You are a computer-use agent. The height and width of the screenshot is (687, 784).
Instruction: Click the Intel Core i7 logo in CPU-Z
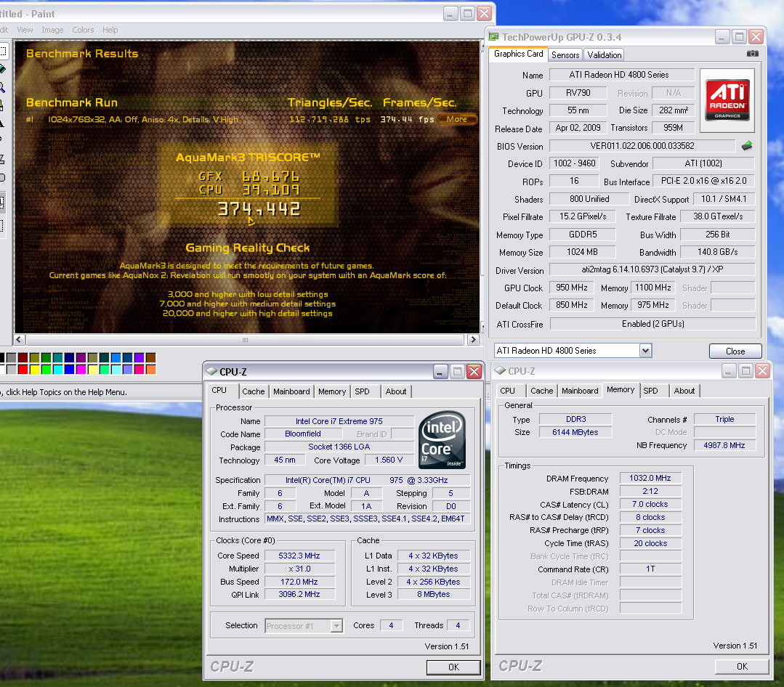point(442,439)
